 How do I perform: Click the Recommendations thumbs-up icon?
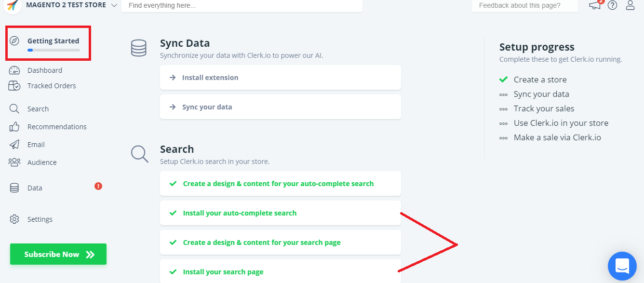tap(14, 127)
